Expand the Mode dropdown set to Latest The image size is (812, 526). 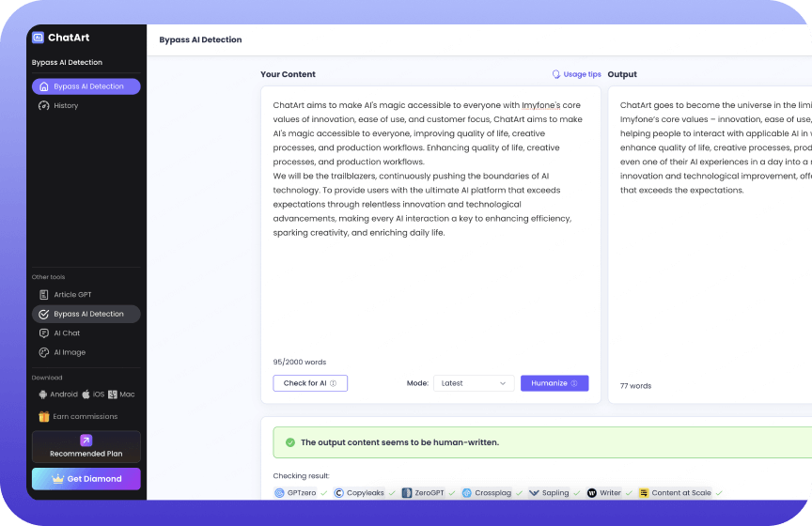click(x=474, y=383)
